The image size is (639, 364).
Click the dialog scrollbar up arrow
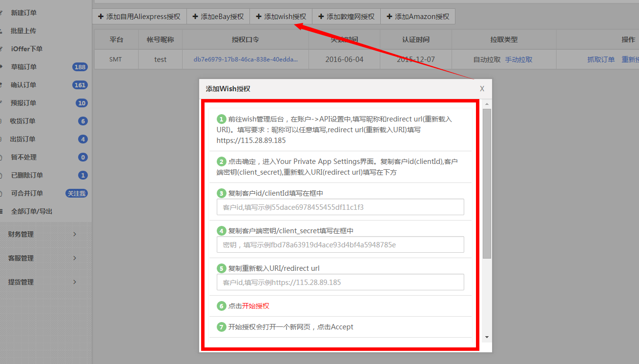(487, 104)
